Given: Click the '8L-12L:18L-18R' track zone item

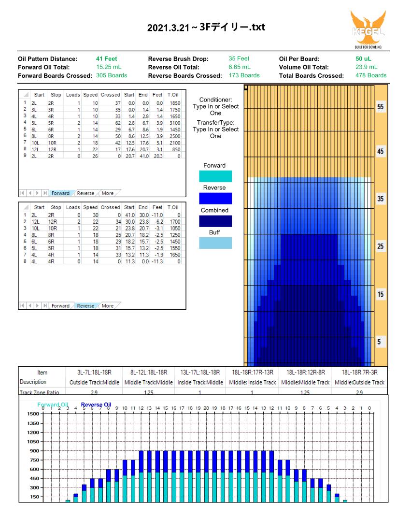Looking at the screenshot, I should (149, 372).
